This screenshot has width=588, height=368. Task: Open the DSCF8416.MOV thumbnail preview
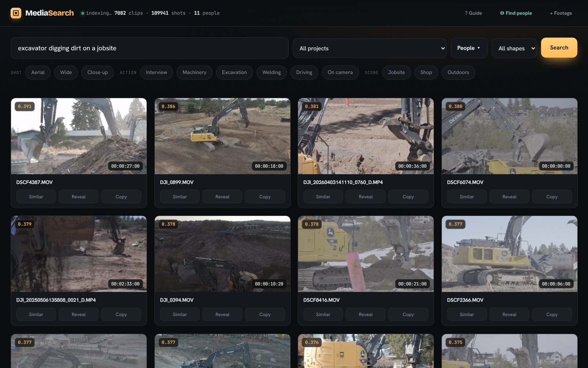pos(366,254)
